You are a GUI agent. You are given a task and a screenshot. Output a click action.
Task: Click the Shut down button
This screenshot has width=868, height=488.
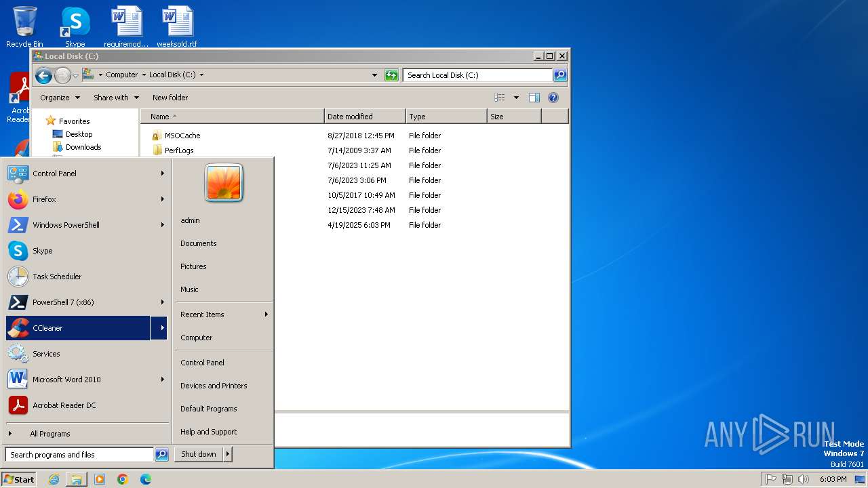pos(199,454)
